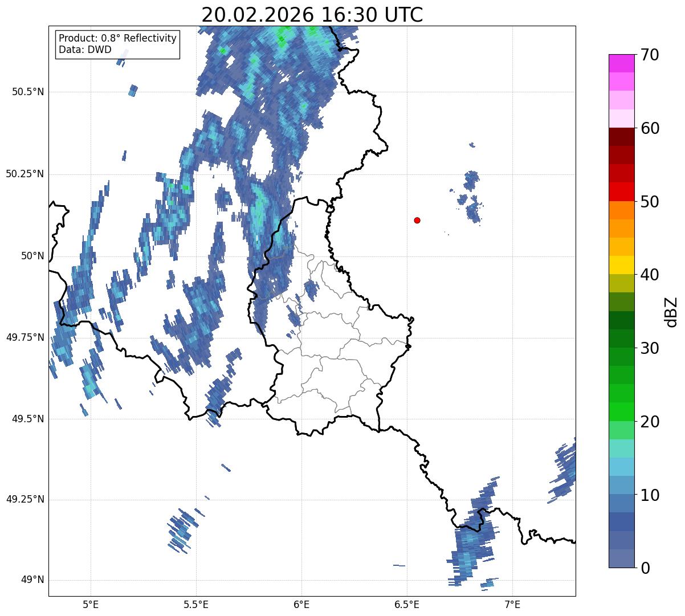Click the yellow colorbar segment at 40 dBZ
This screenshot has width=685, height=616.
(x=622, y=266)
